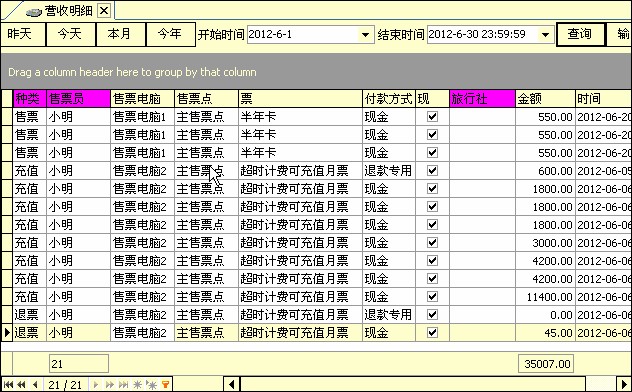This screenshot has height=392, width=632.
Task: Jump to last record in navigator
Action: 123,385
